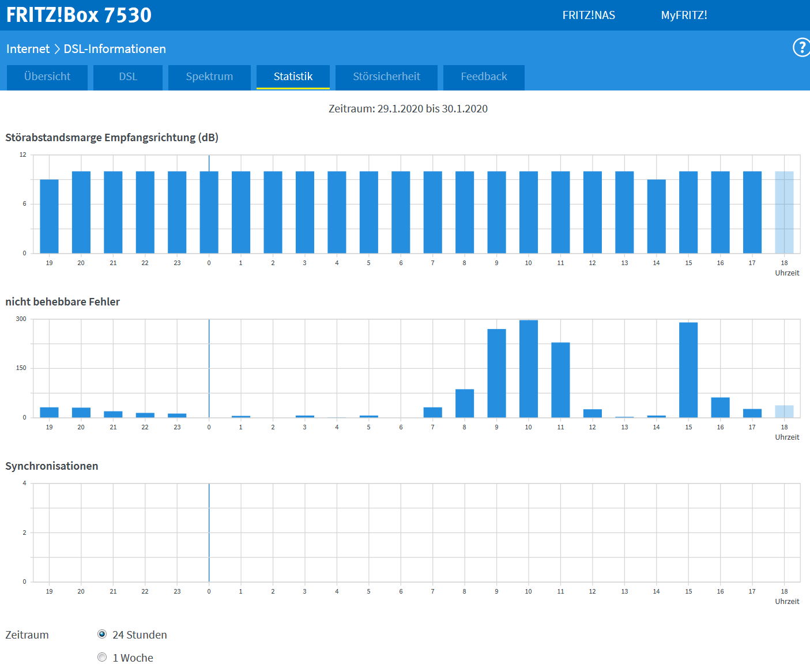Click the 8 o'clock bar in error chart
Screen dimensions: 810x672
point(465,403)
